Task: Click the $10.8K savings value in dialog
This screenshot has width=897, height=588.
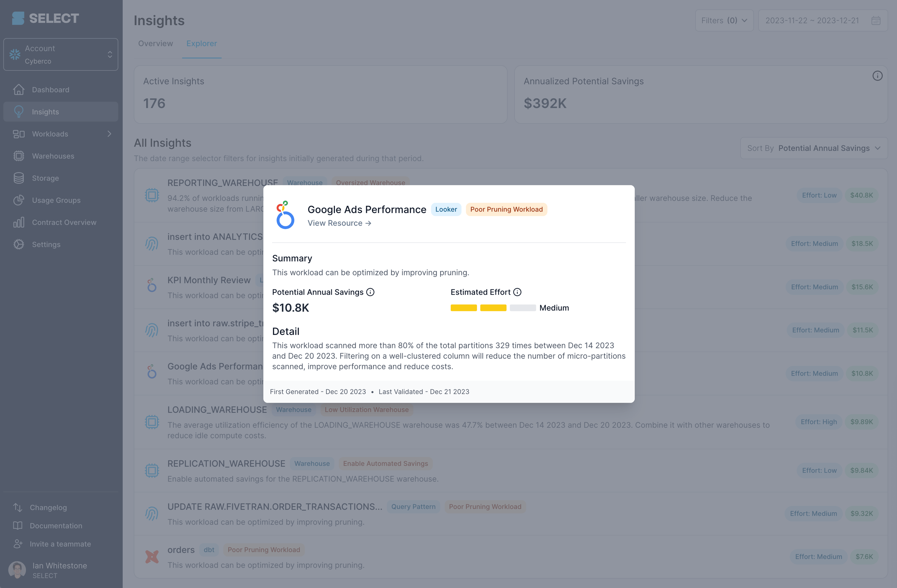Action: 291,308
